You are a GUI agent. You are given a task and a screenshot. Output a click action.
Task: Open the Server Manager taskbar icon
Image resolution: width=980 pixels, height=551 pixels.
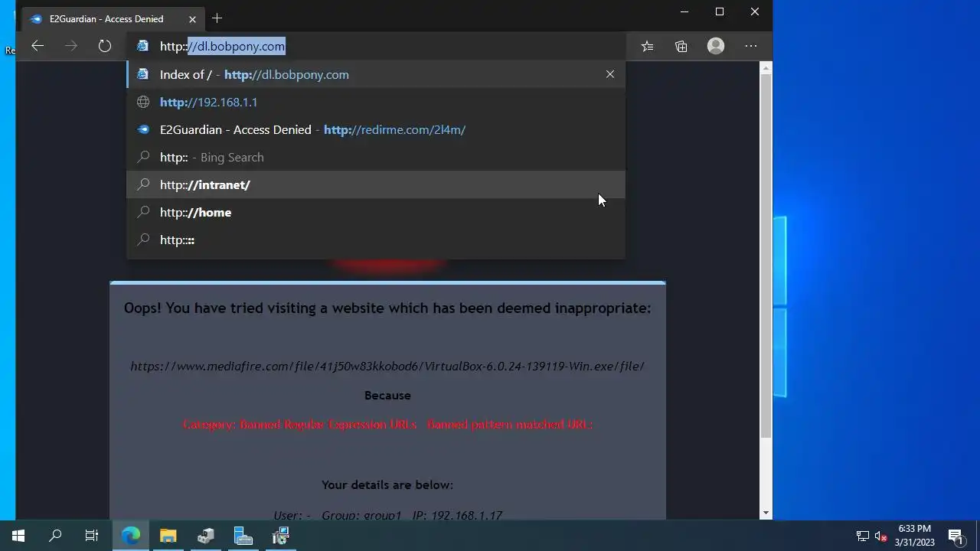(243, 536)
